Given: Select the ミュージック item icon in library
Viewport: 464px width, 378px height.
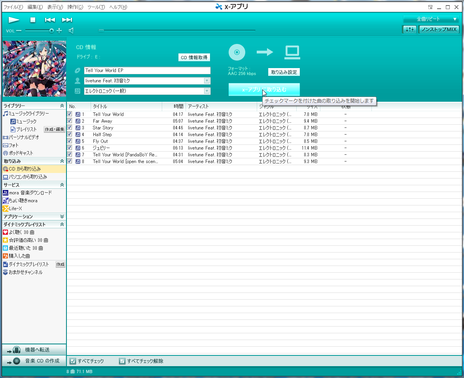Looking at the screenshot, I should click(13, 122).
